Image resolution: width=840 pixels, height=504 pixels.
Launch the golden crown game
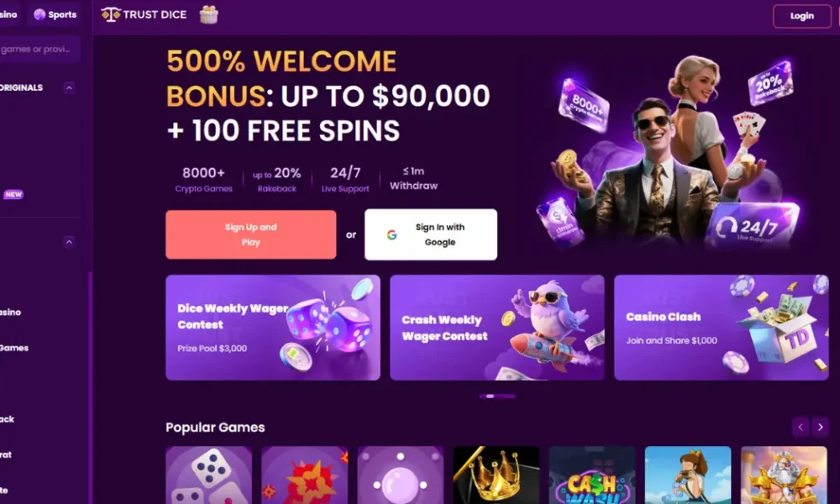pyautogui.click(x=496, y=475)
